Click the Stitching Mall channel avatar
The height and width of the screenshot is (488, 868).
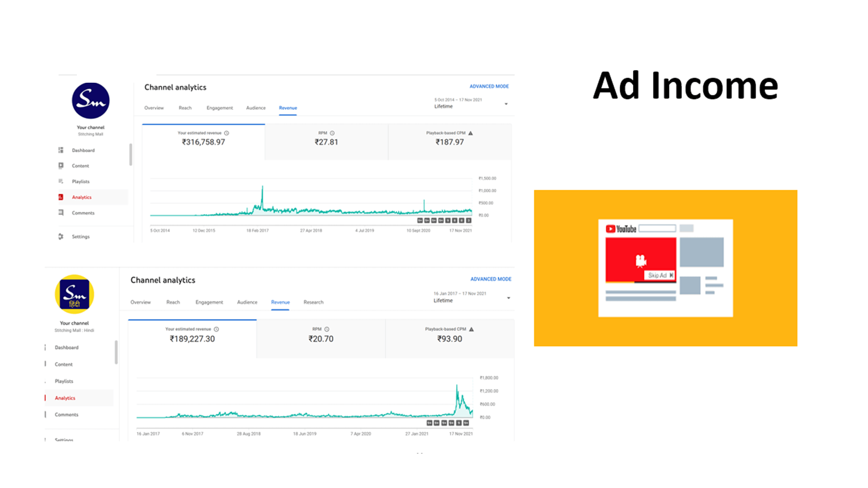[90, 100]
